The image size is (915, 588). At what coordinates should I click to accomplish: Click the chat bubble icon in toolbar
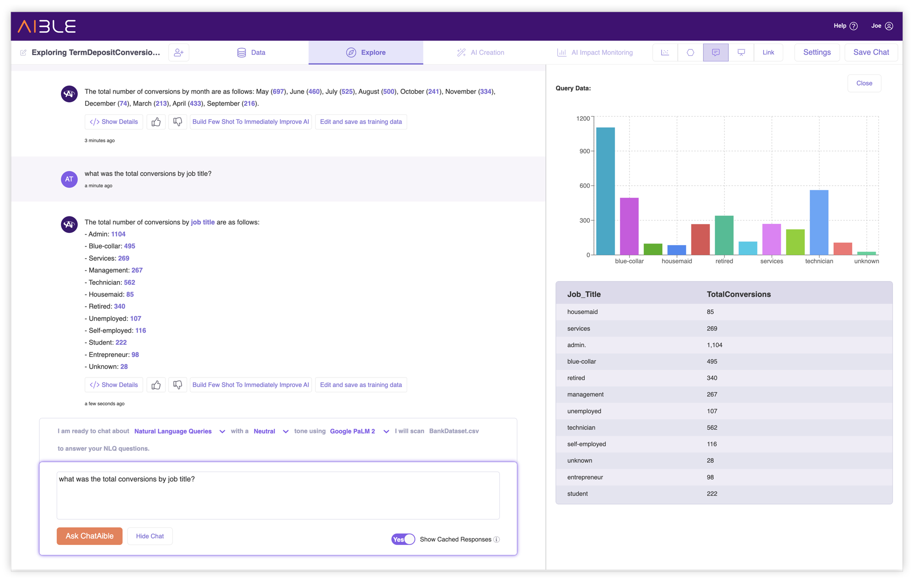tap(716, 52)
